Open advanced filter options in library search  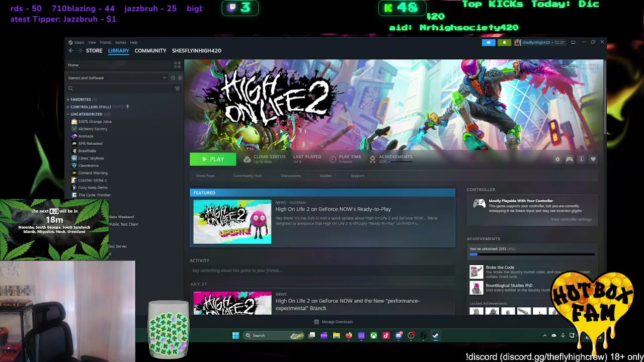[177, 88]
